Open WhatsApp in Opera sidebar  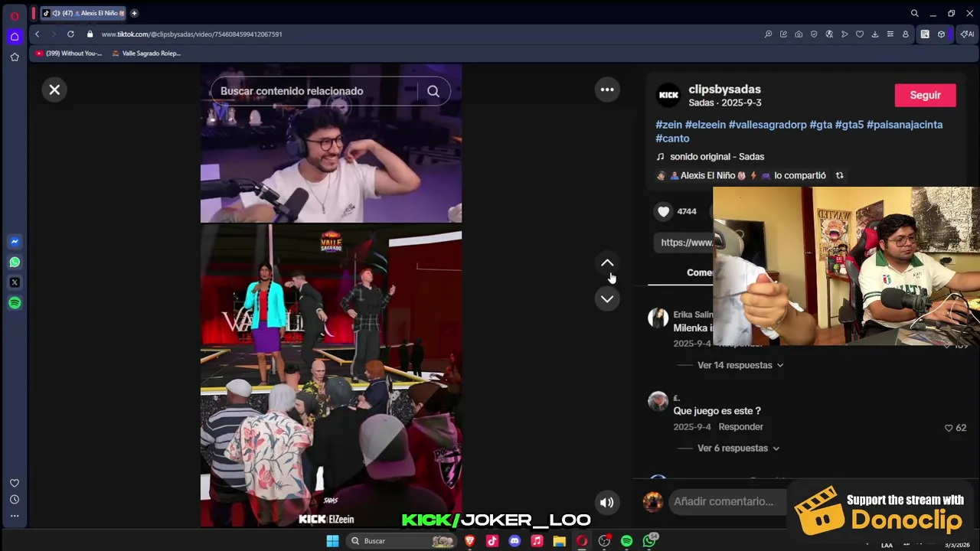click(15, 262)
